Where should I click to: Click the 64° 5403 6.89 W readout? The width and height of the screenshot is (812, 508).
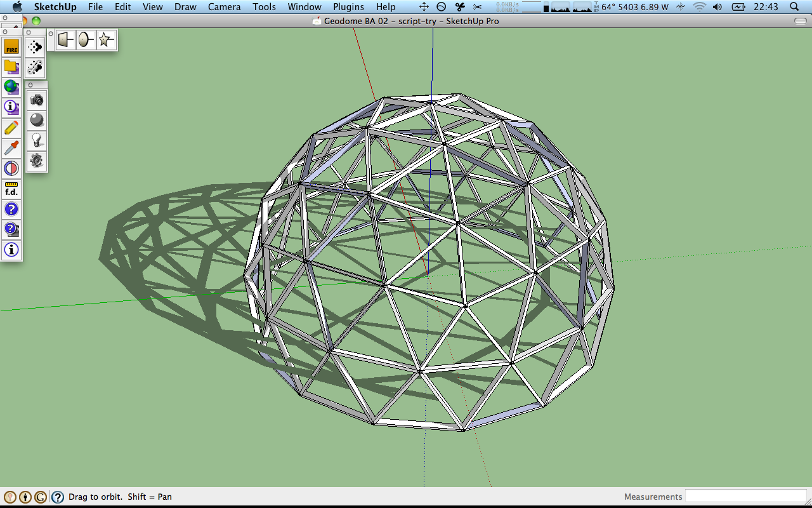click(x=635, y=7)
